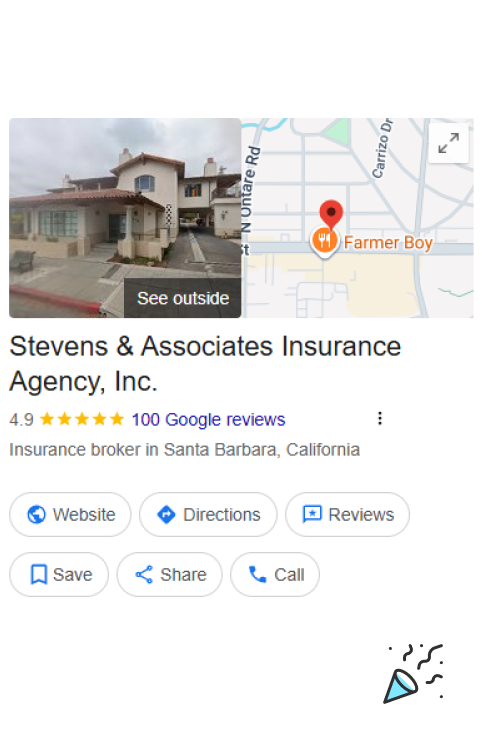Click the red location pin on map
The height and width of the screenshot is (756, 482).
pos(331,214)
